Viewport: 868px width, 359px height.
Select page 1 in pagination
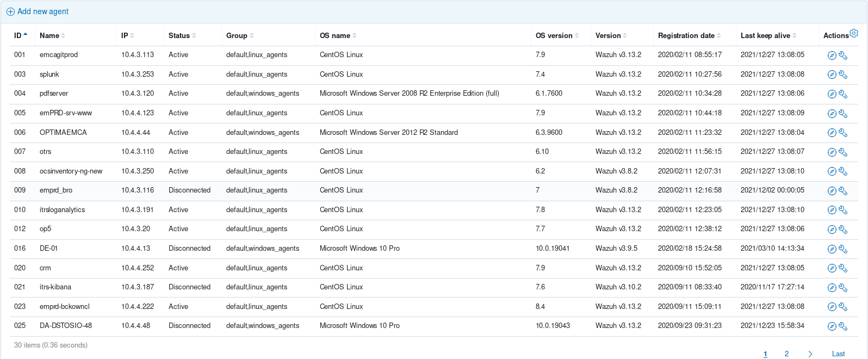[765, 354]
